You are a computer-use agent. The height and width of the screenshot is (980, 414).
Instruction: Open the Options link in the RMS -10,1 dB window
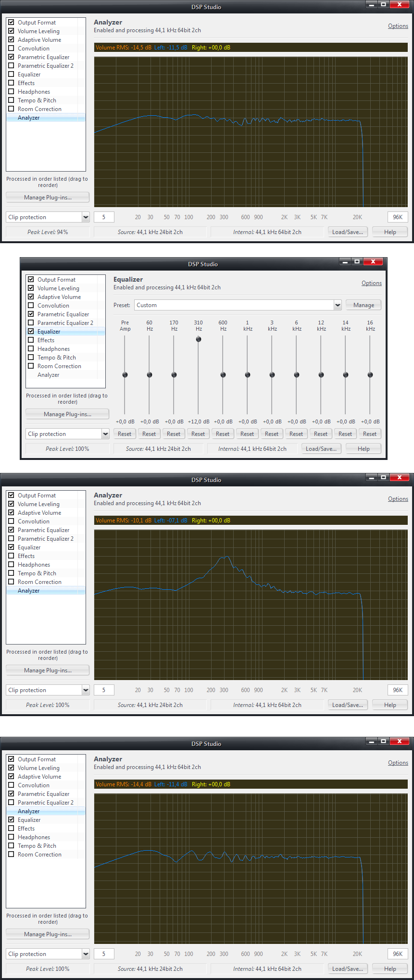[398, 499]
